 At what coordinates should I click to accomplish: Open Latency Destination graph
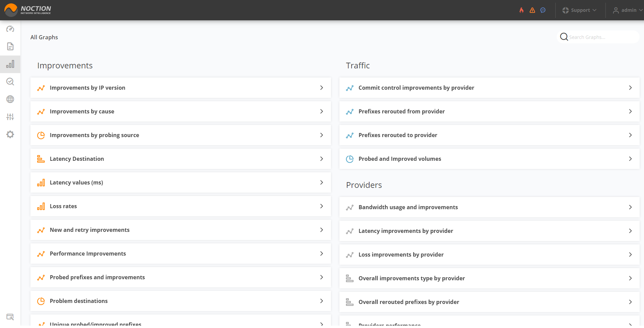click(77, 159)
